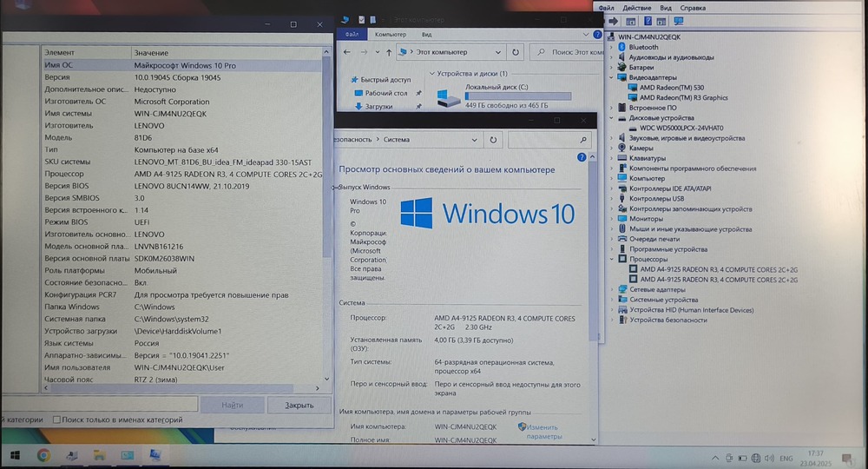
Task: Click the help icon in Система window
Action: point(582,157)
